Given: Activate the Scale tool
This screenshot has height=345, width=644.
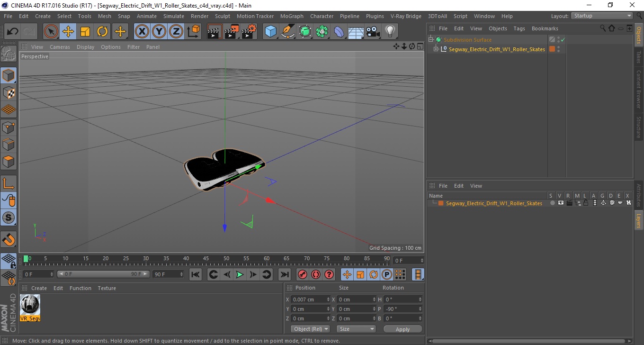Looking at the screenshot, I should [x=85, y=32].
